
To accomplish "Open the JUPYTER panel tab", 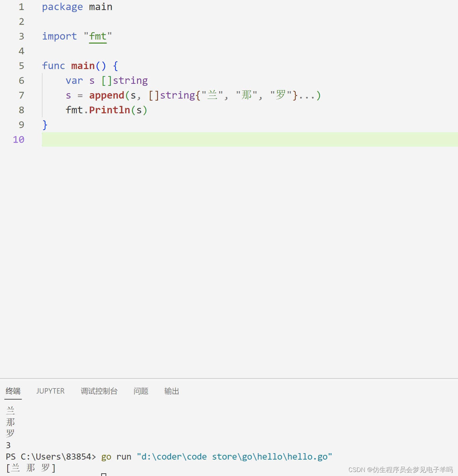I will click(x=51, y=391).
